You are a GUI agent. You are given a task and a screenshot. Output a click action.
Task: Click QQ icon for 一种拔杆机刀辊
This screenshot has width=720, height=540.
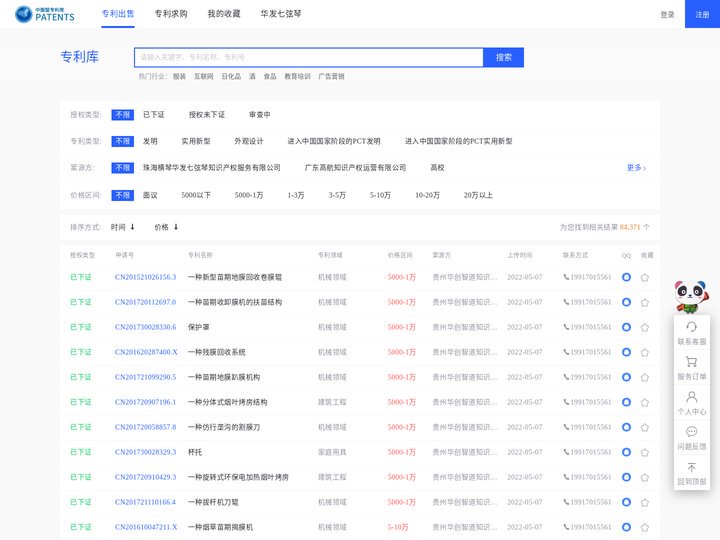(x=626, y=502)
